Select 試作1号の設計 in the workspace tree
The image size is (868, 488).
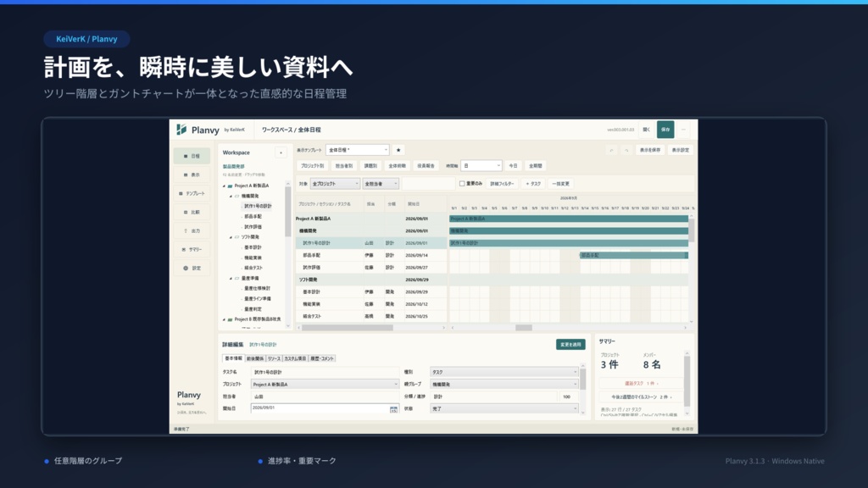[x=258, y=207]
